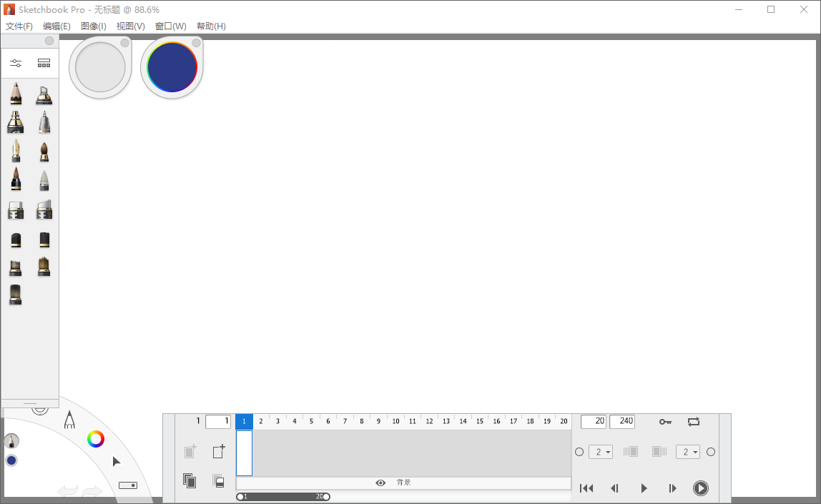Add a new frame in the flipbook timeline
Image resolution: width=821 pixels, height=504 pixels.
[218, 451]
